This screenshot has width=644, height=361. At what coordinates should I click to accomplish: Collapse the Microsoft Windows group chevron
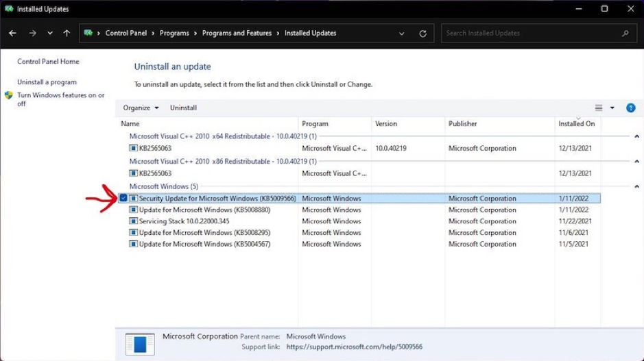tap(636, 186)
